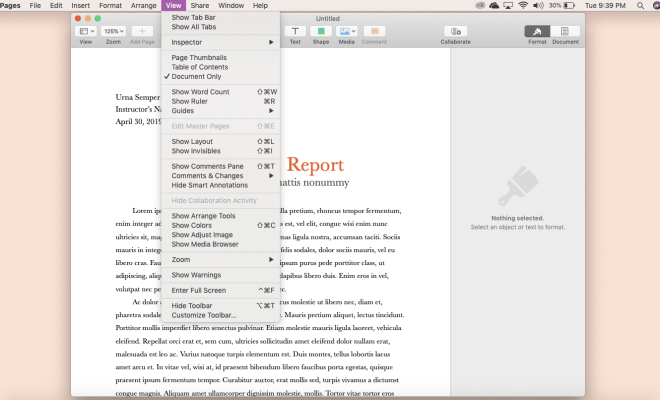Open the Pages application menu
660x400 pixels.
pos(10,5)
